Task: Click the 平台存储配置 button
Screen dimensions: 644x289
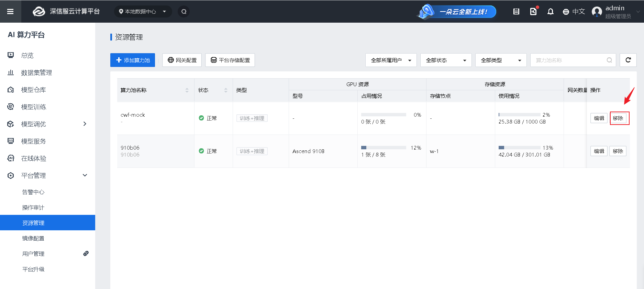Action: (230, 60)
